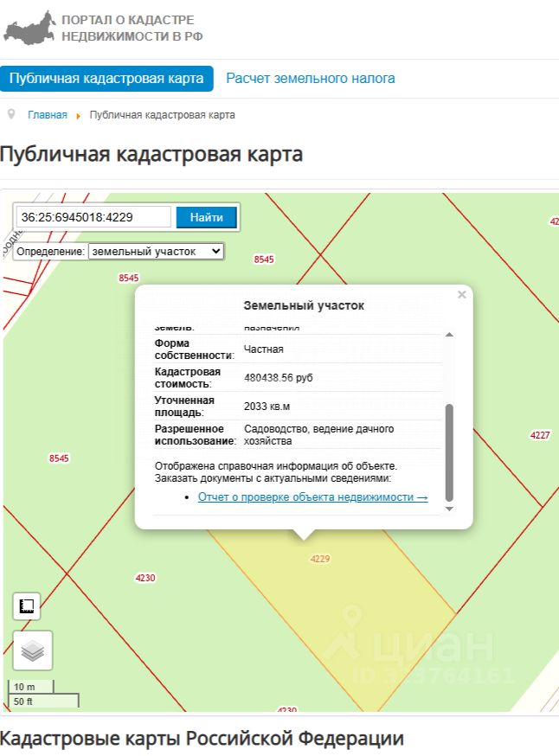Viewport: 559px width, 756px height.
Task: Click cadastral value 480438.56 руб
Action: pos(279,377)
